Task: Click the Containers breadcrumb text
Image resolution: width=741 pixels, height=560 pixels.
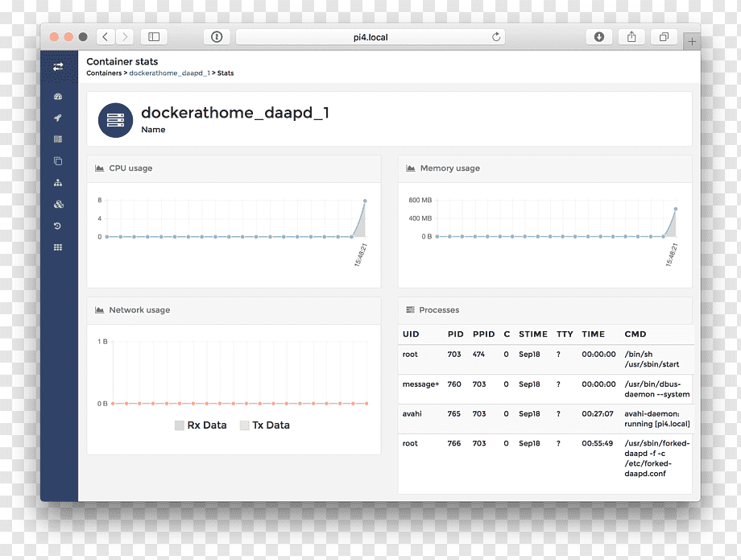Action: click(104, 73)
